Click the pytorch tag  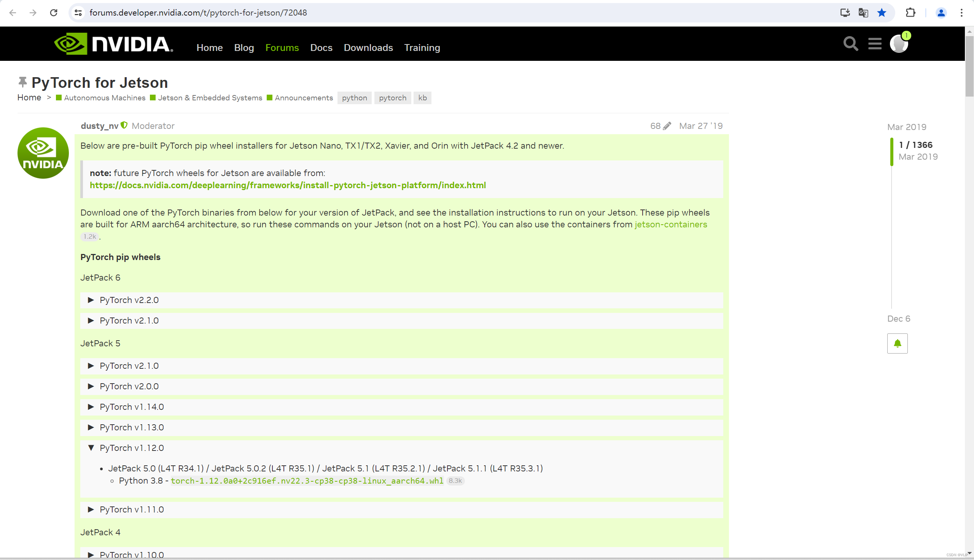[x=392, y=98]
